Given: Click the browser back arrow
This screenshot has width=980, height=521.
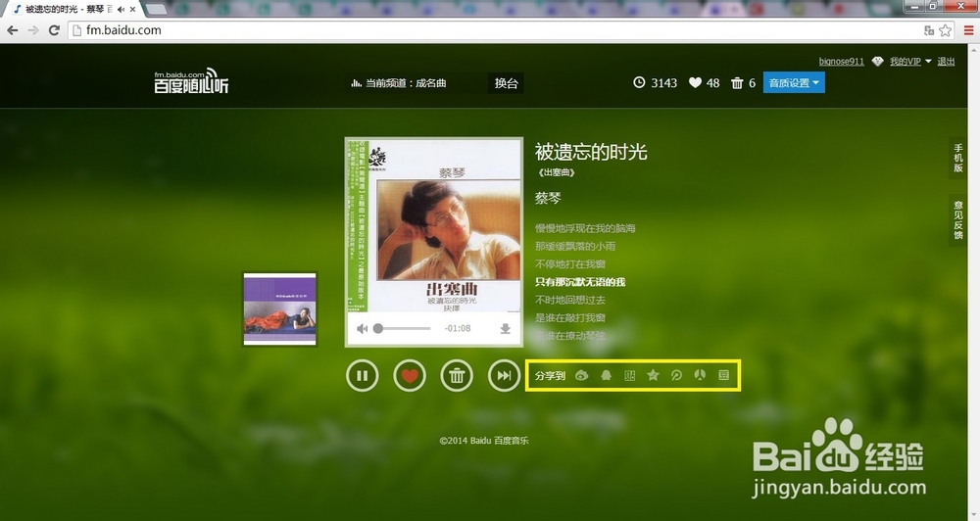Looking at the screenshot, I should click(13, 30).
